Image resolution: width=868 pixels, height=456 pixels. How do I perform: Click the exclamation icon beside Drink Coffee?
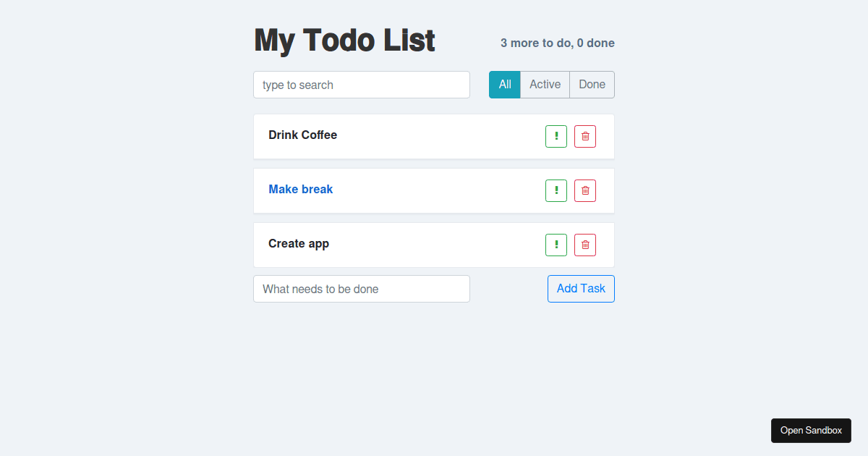[556, 136]
